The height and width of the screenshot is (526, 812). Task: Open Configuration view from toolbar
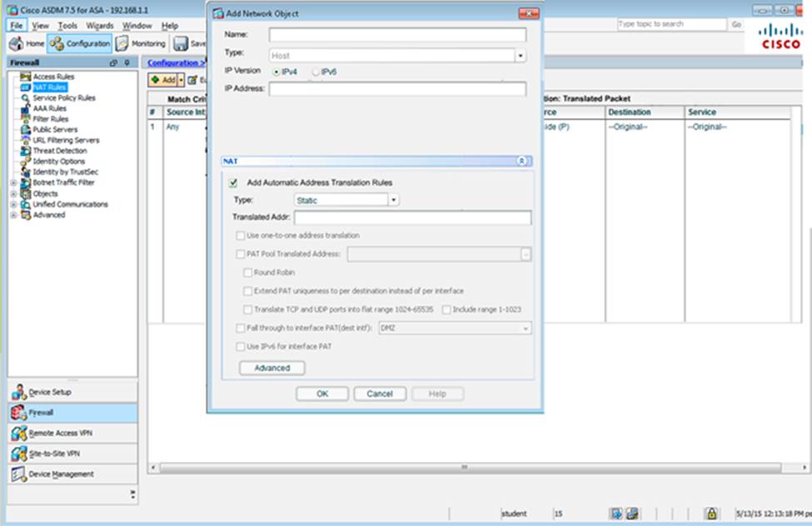click(80, 43)
